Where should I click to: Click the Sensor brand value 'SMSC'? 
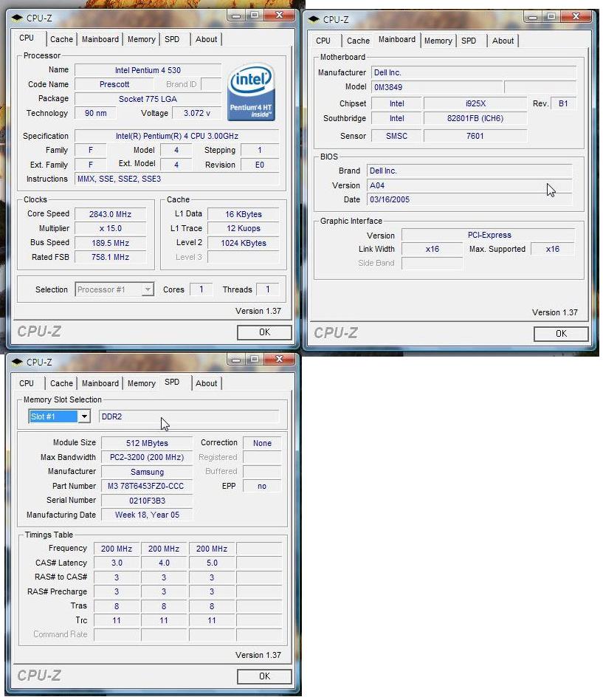[396, 136]
